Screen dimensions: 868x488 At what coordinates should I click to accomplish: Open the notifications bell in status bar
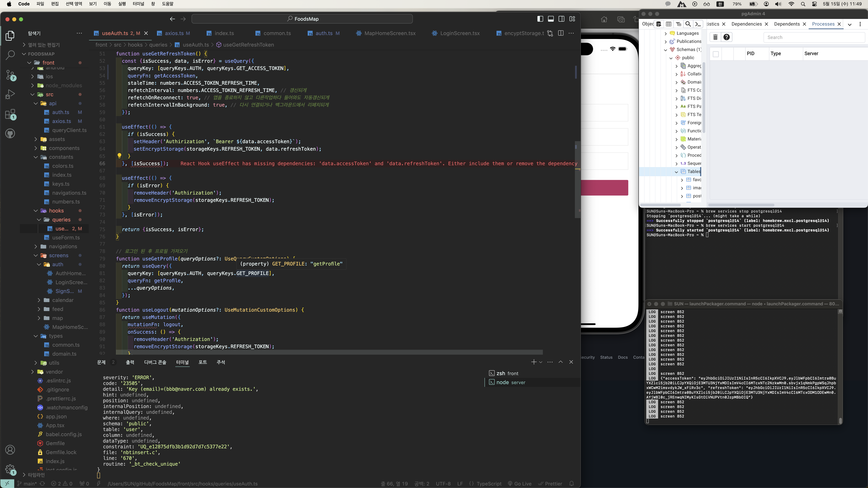pyautogui.click(x=571, y=484)
